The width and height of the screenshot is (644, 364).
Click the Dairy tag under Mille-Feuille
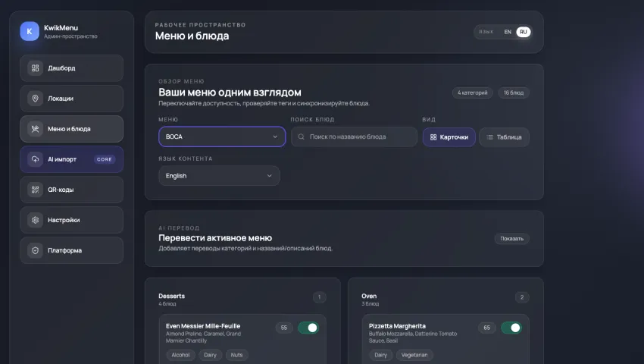tap(210, 355)
